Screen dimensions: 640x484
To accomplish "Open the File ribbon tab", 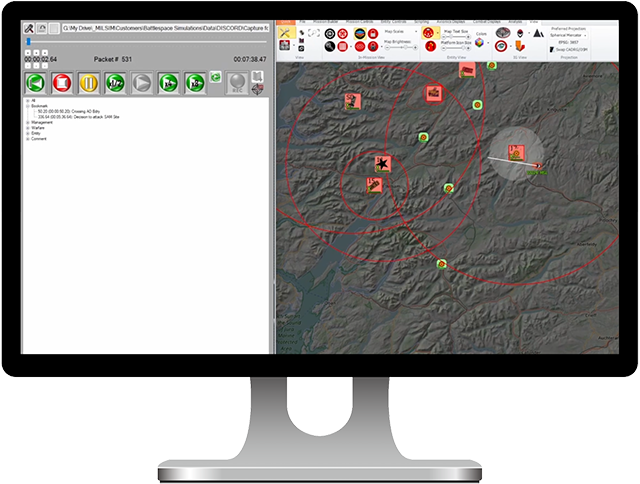I will (x=302, y=22).
